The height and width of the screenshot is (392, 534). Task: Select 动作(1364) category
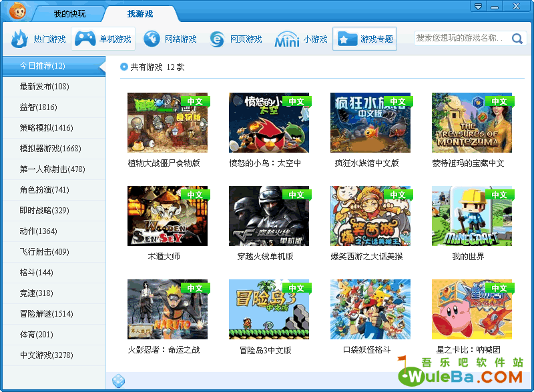point(54,231)
